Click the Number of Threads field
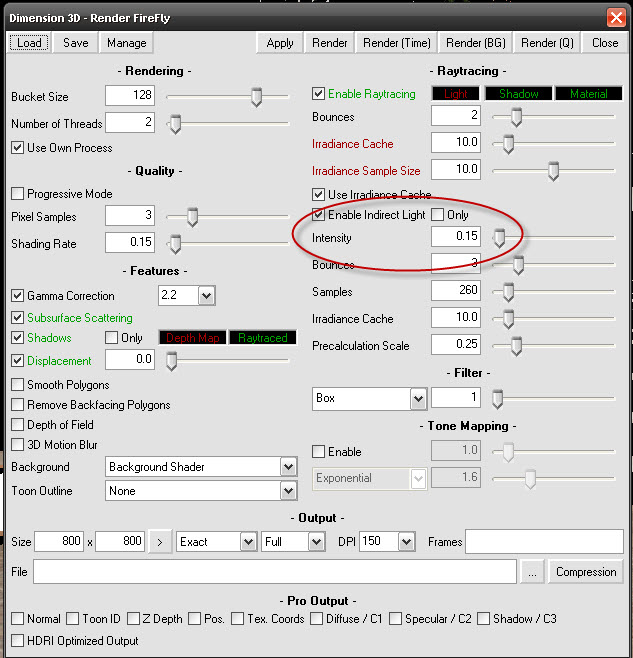633x658 pixels. point(130,122)
